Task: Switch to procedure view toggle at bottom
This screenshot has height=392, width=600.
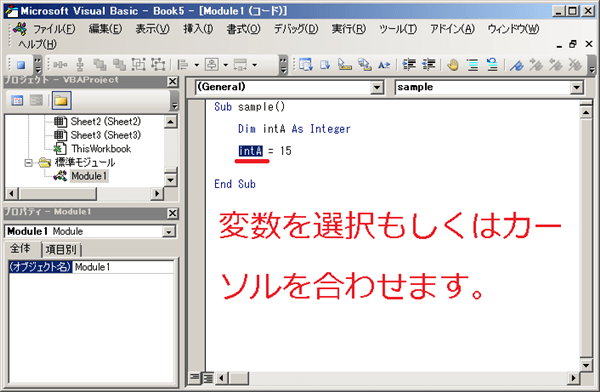Action: pyautogui.click(x=195, y=379)
